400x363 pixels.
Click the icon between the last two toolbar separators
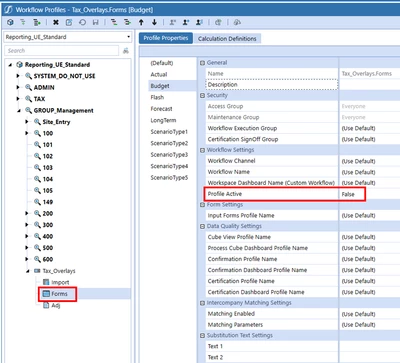coord(218,22)
